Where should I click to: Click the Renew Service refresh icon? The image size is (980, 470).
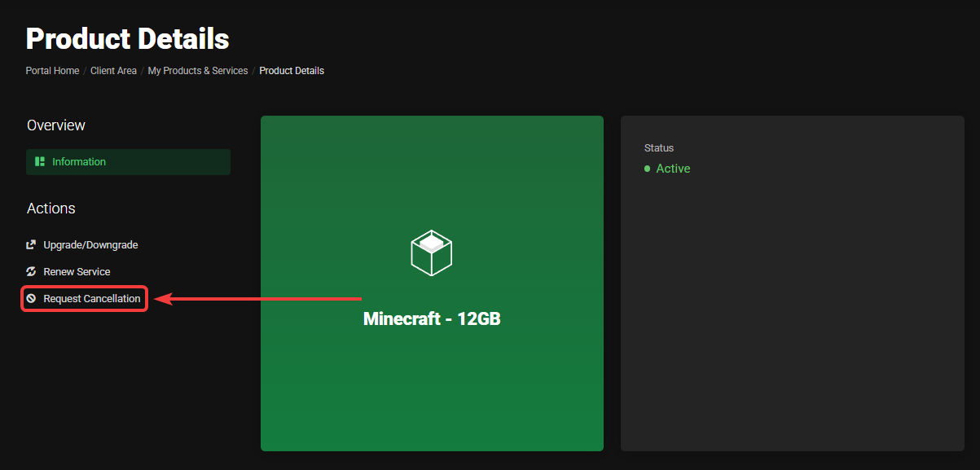[31, 271]
